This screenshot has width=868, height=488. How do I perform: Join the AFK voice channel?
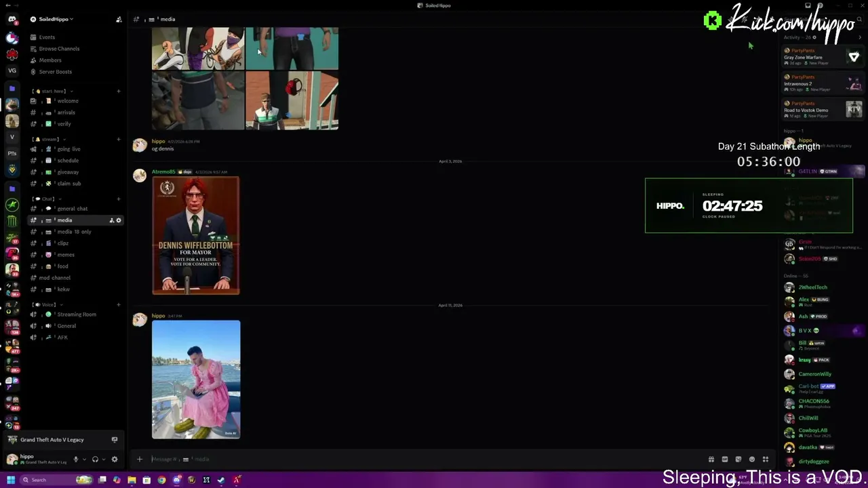(76, 338)
